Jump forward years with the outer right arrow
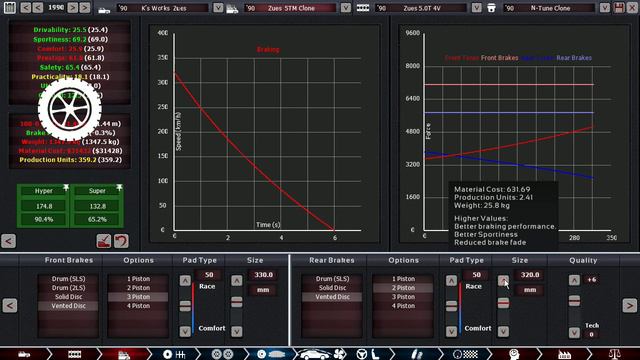This screenshot has width=640, height=360. pyautogui.click(x=85, y=7)
